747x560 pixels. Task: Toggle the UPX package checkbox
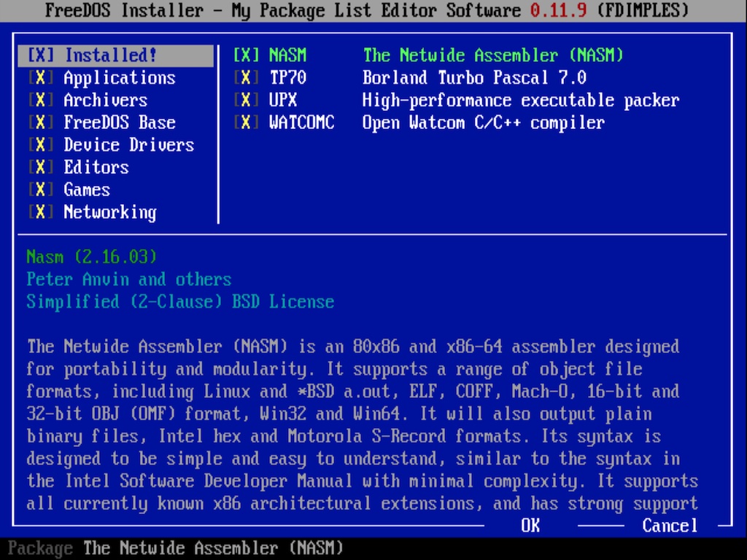coord(247,101)
